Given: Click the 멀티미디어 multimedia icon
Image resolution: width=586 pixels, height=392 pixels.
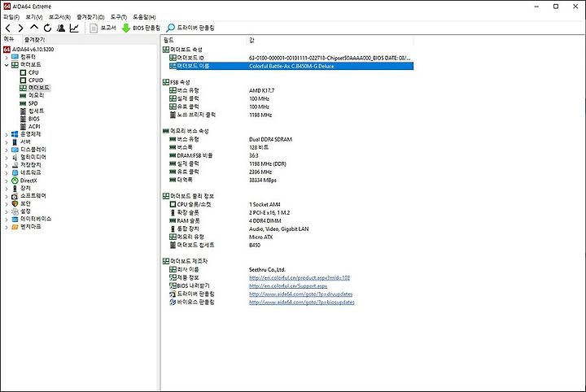Looking at the screenshot, I should (x=15, y=157).
